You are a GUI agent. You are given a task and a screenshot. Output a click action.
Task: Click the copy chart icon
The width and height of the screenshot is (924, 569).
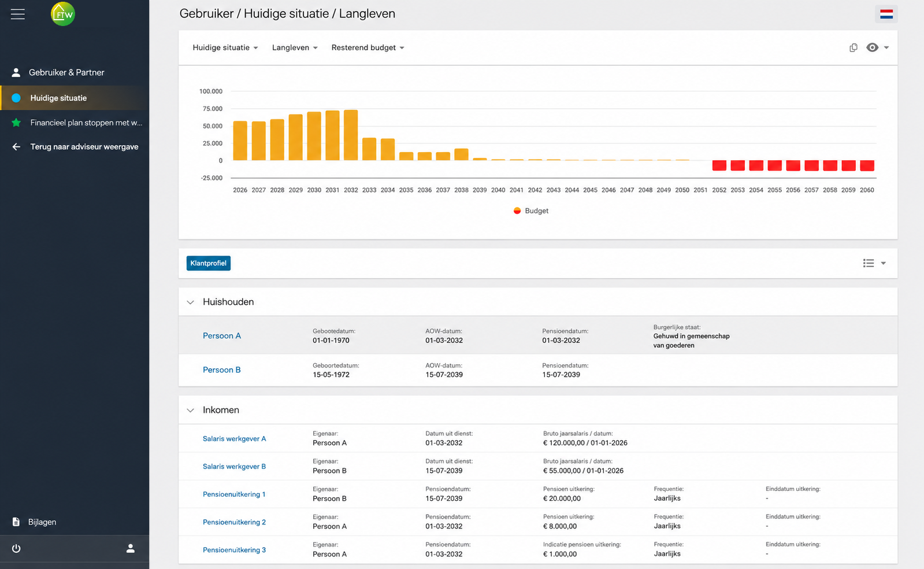(854, 47)
